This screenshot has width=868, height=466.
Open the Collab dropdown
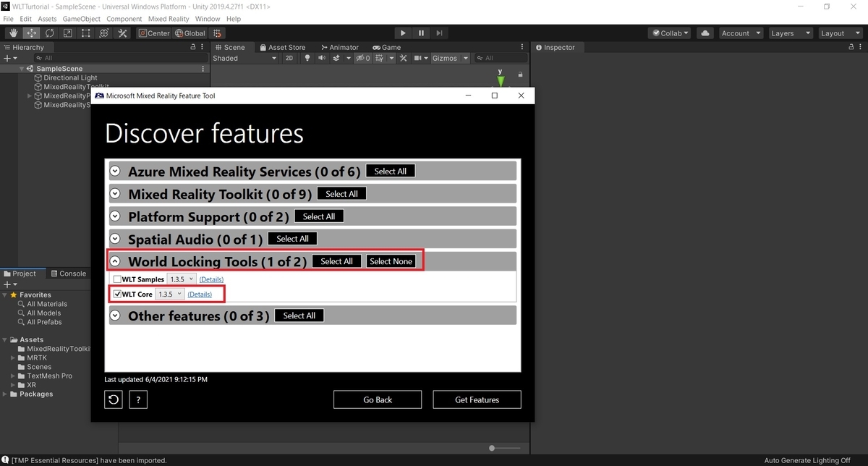click(671, 33)
